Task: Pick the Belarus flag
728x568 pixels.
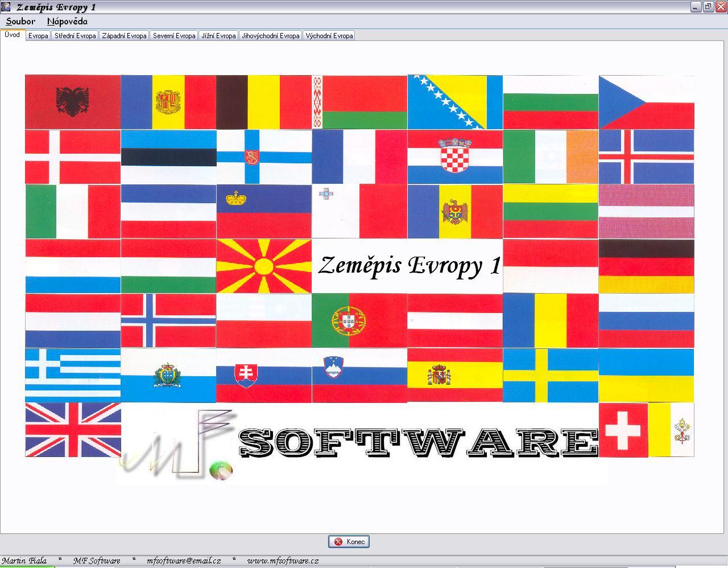Action: tap(359, 102)
